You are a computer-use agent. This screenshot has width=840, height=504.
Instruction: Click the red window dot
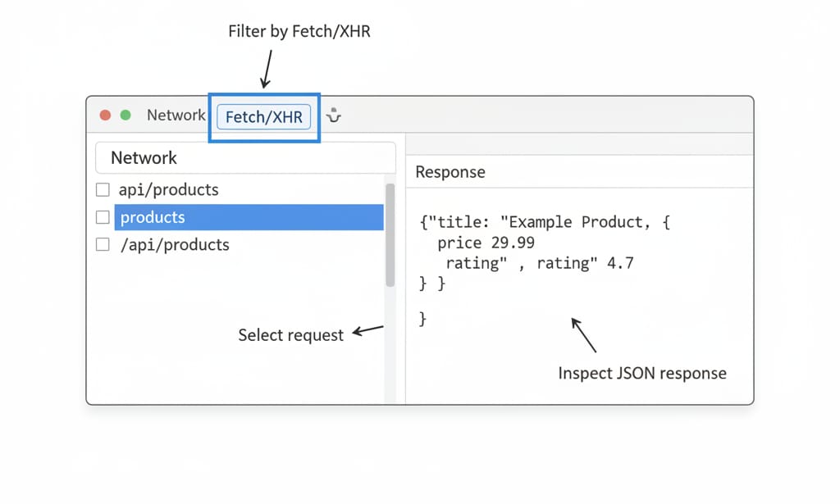point(105,116)
